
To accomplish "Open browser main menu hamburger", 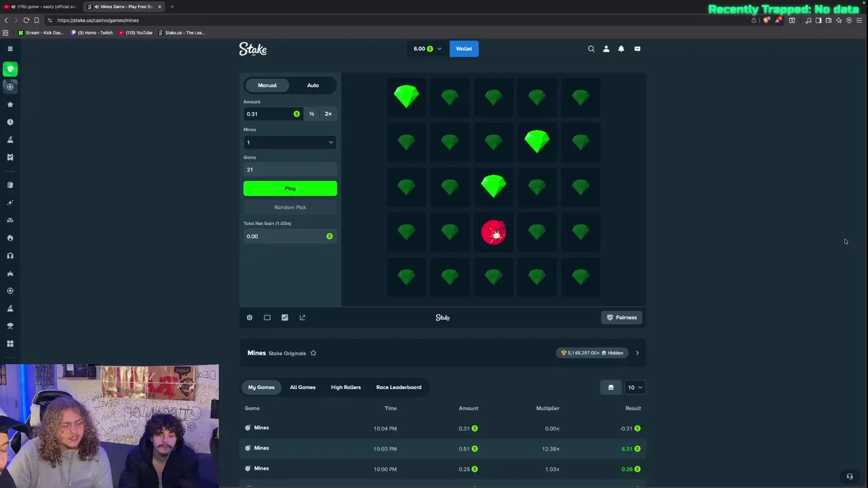I will coord(859,20).
